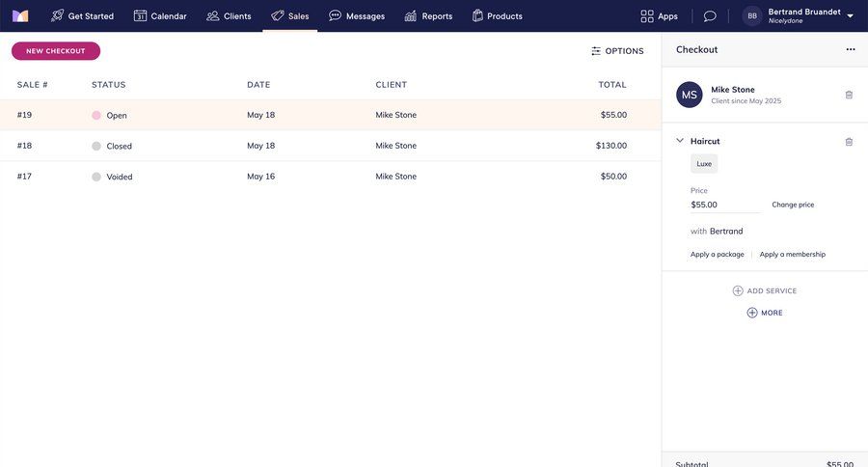Click the Reports chart icon
Screen dimensions: 868x467
click(410, 15)
